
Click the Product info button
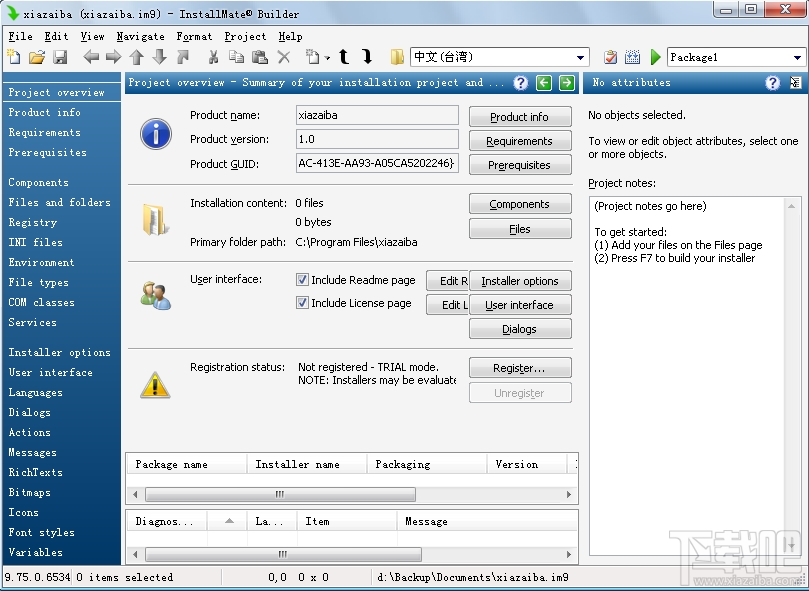pyautogui.click(x=520, y=117)
